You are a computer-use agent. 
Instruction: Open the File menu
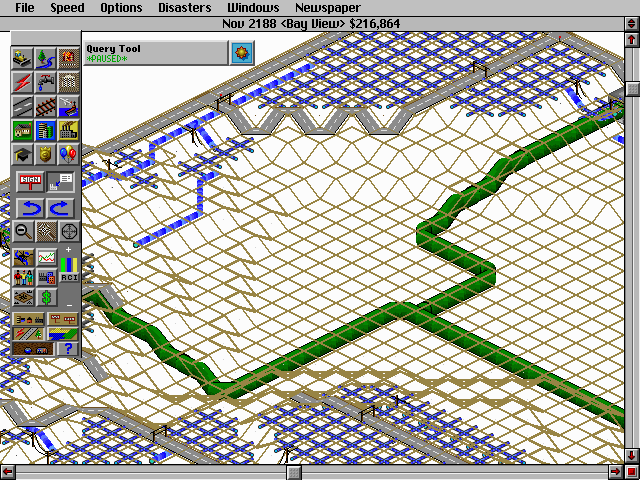tap(24, 8)
